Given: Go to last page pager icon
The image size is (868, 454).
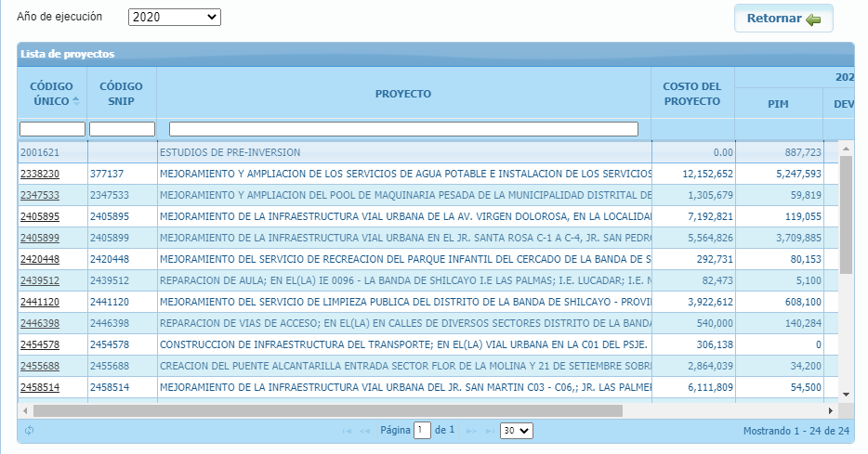Looking at the screenshot, I should click(x=487, y=431).
